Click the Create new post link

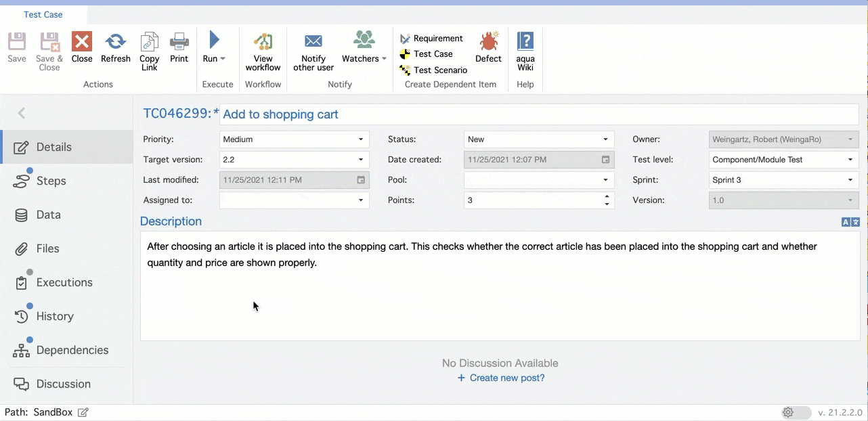pos(501,378)
